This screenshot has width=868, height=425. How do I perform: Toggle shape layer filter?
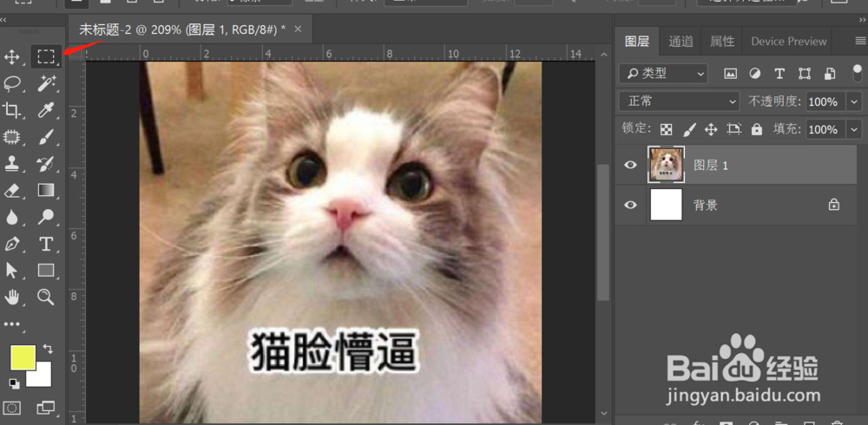point(805,73)
